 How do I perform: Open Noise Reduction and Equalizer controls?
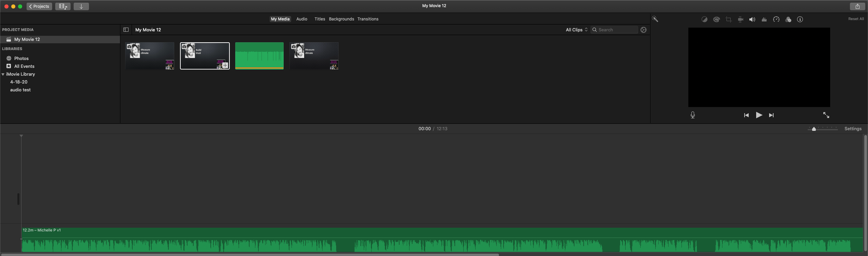[x=764, y=19]
